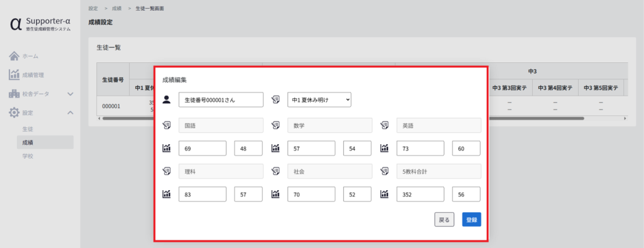
Task: Click the chart icon beside score 57
Action: 275,148
